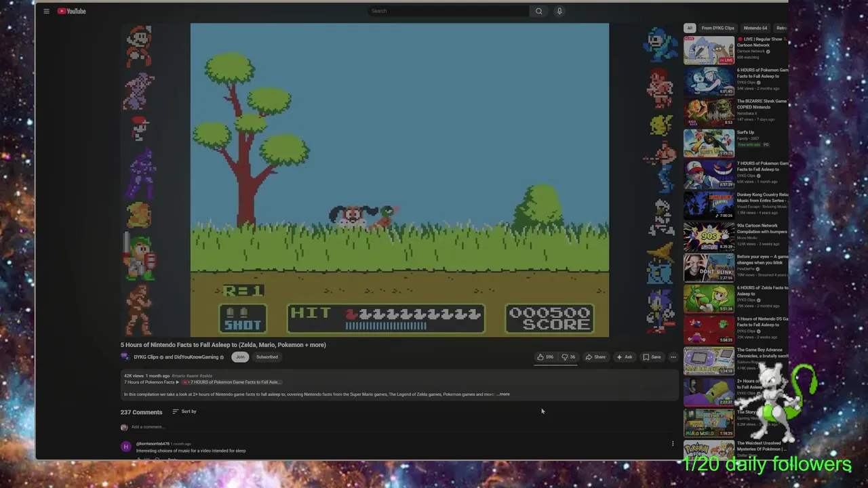This screenshot has height=488, width=868.
Task: Toggle the Subscribed button
Action: click(x=267, y=357)
